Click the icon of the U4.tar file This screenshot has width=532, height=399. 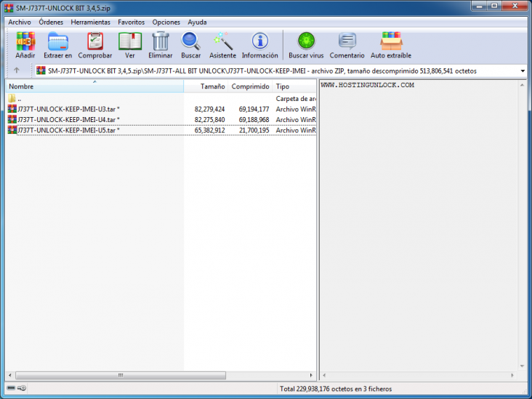(x=12, y=119)
